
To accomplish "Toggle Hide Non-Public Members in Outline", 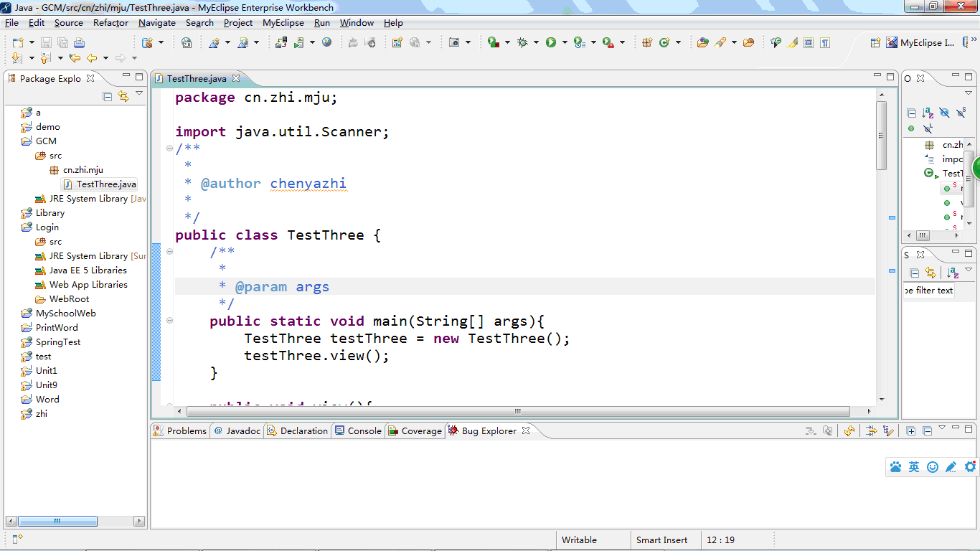I will (x=911, y=128).
